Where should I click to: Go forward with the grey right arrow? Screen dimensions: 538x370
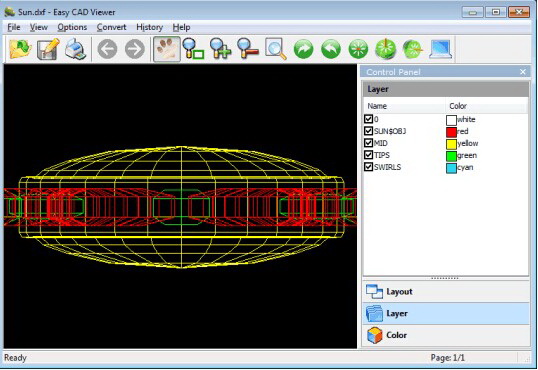point(134,49)
